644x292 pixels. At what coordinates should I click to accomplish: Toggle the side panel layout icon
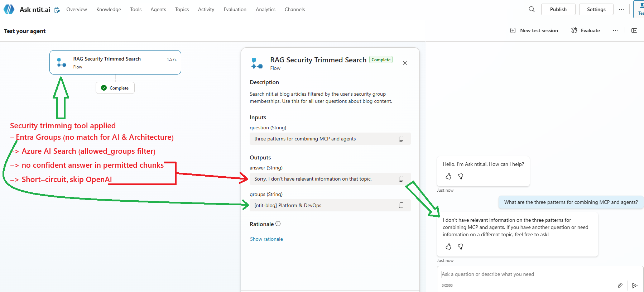click(x=634, y=30)
